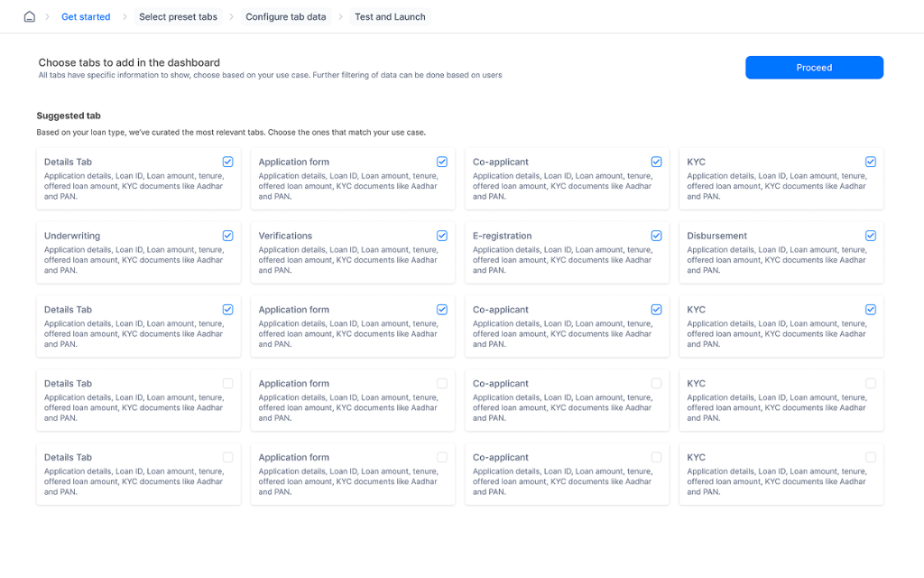Uncheck the KYC tab in top row

point(870,162)
